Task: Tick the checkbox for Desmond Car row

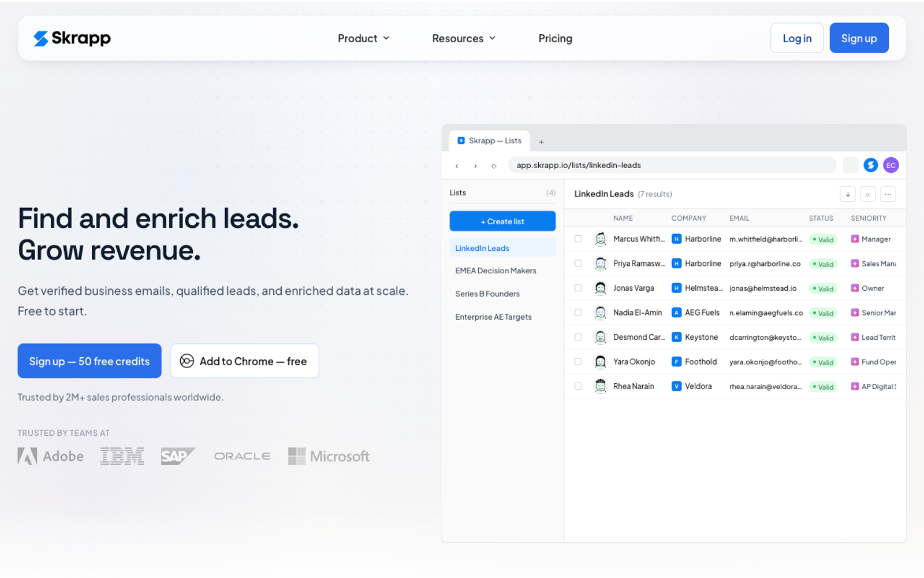Action: tap(578, 337)
